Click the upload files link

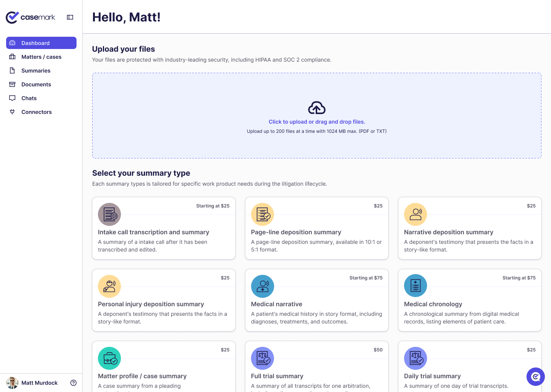pos(316,121)
